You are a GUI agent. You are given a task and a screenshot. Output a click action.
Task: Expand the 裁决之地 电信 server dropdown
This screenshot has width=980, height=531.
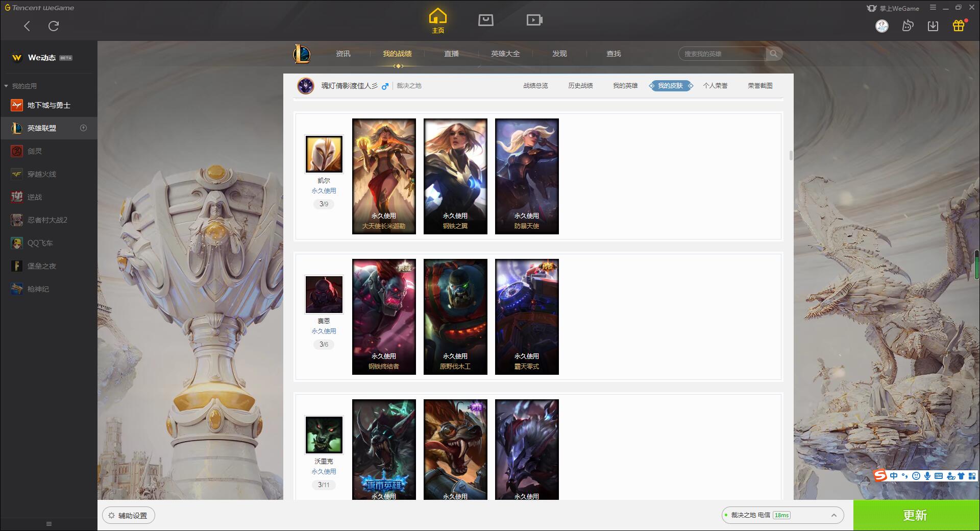pyautogui.click(x=782, y=515)
